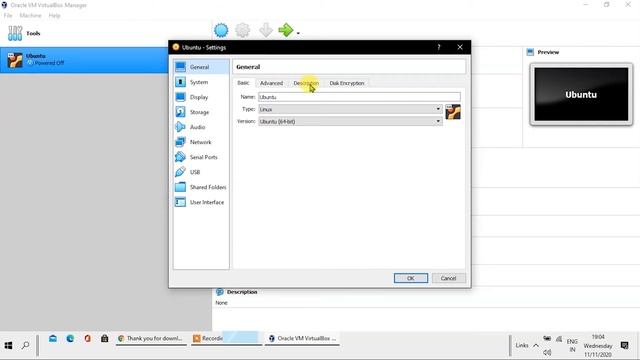Click the Cancel button
640x360 pixels.
click(x=448, y=278)
